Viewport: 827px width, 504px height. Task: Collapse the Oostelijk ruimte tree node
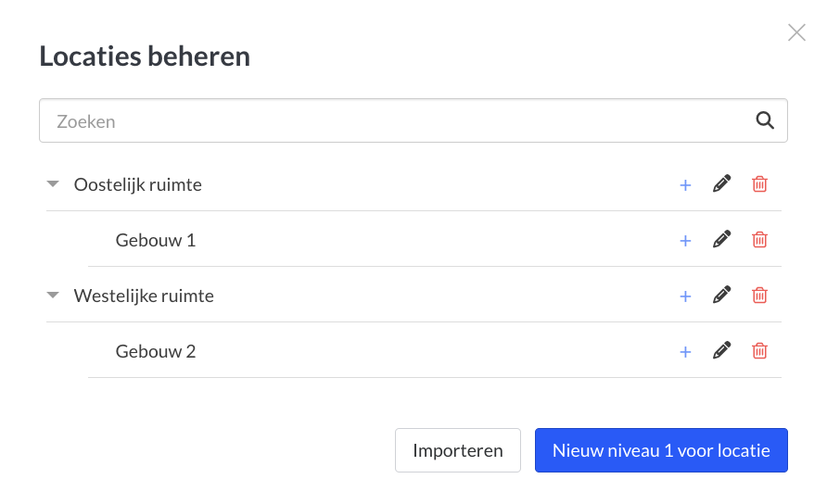pos(53,184)
